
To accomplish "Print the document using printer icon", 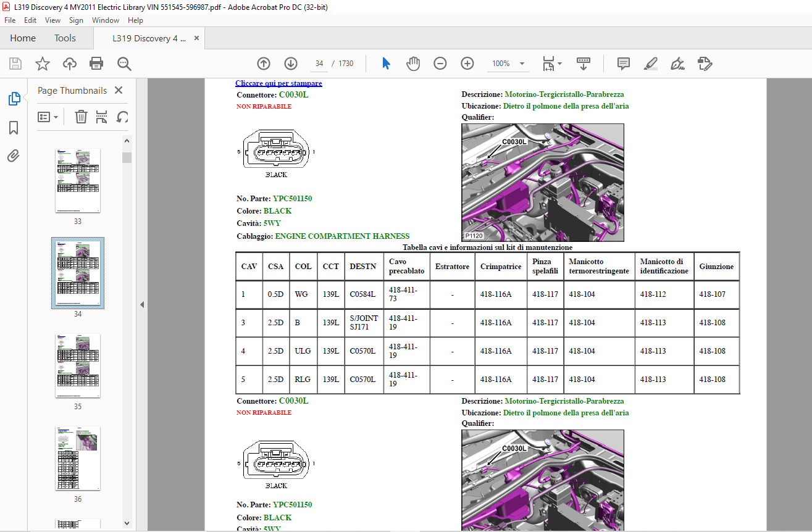I will click(96, 64).
